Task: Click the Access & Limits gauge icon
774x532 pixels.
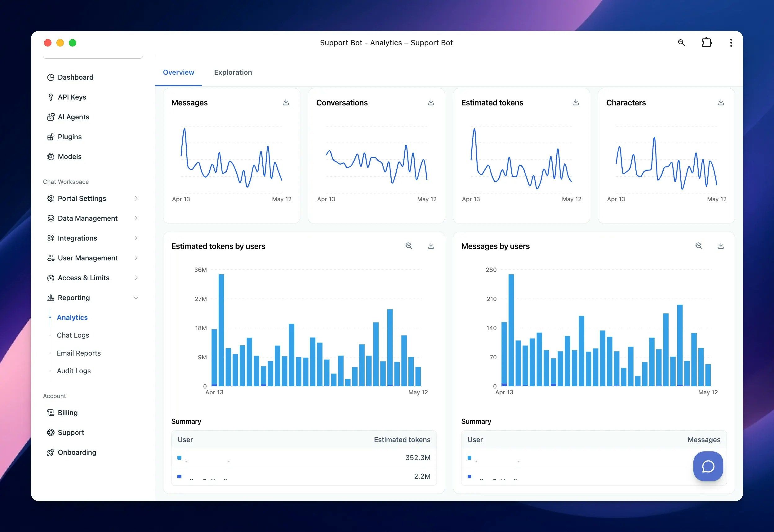Action: [x=51, y=278]
